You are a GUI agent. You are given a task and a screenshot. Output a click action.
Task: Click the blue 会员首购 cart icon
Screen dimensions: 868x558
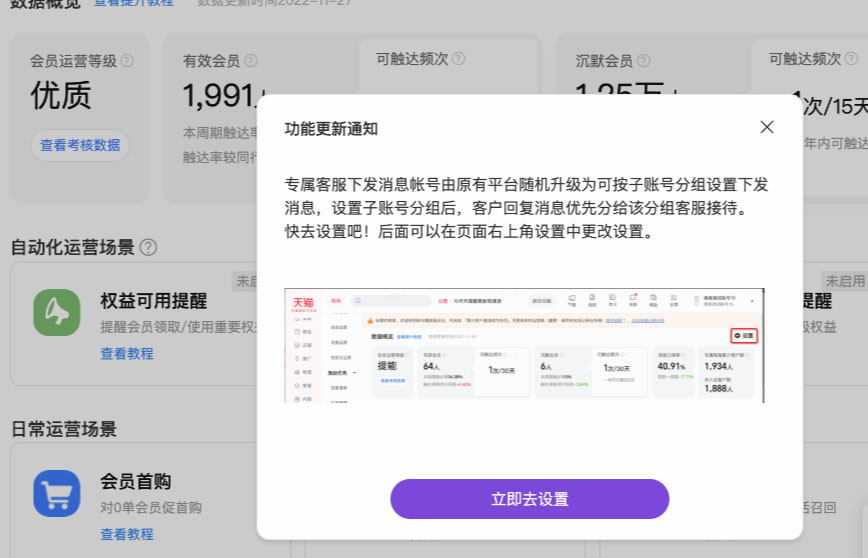click(x=56, y=493)
